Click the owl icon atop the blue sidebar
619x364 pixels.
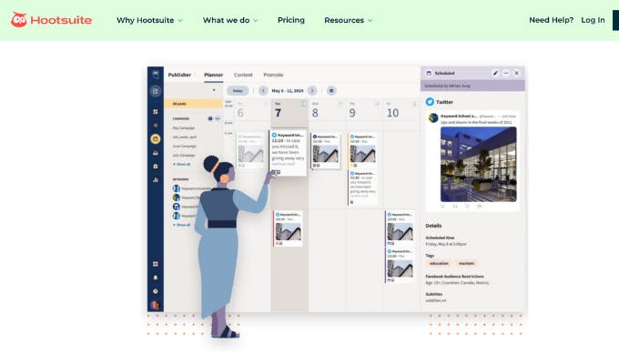(156, 75)
